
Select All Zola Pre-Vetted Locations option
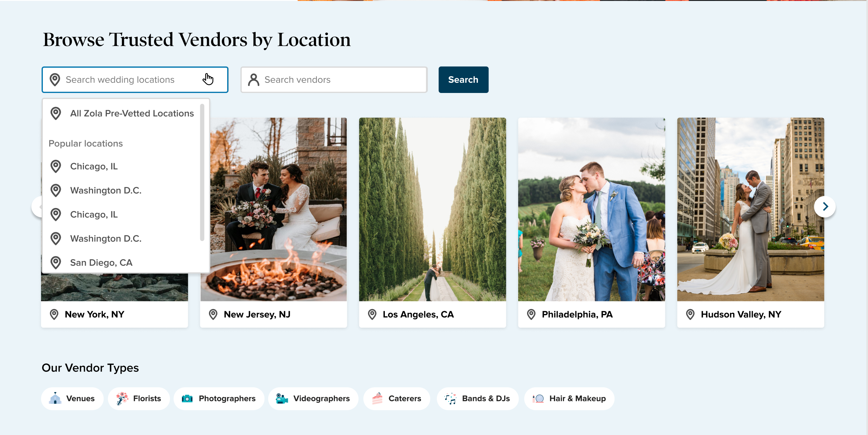point(132,113)
